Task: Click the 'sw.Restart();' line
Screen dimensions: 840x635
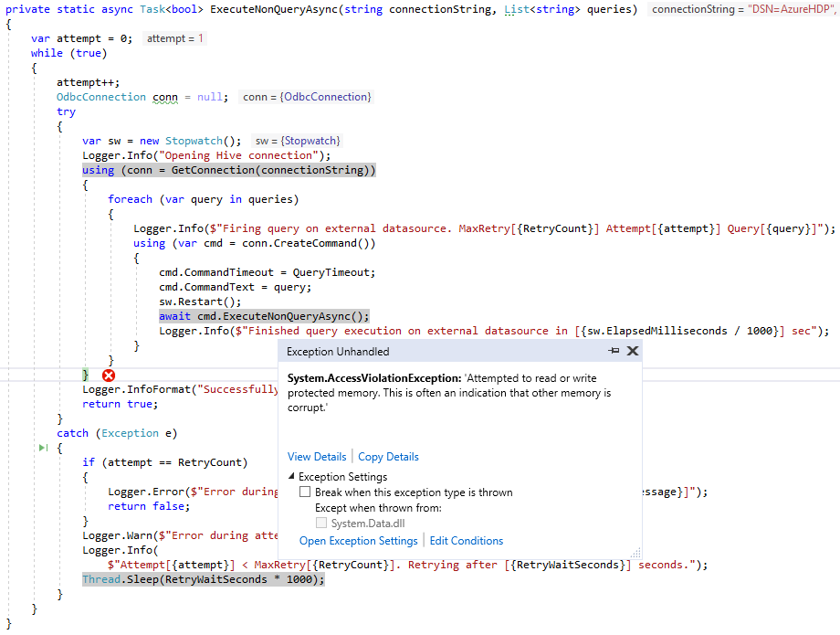Action: pyautogui.click(x=200, y=302)
